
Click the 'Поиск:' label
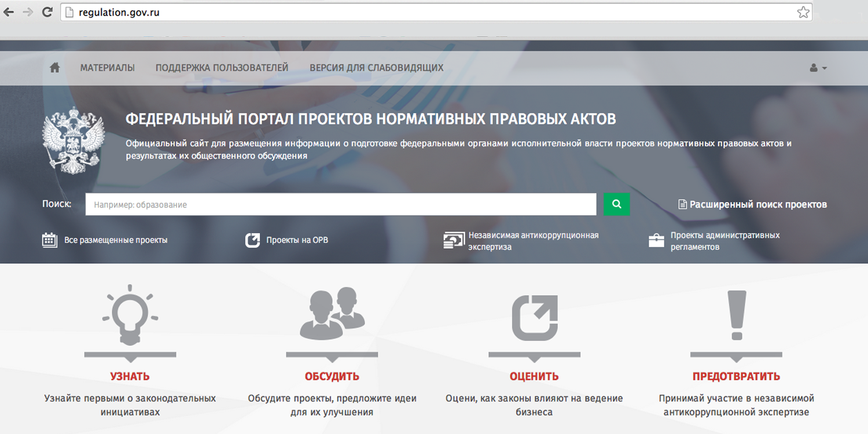(x=57, y=204)
